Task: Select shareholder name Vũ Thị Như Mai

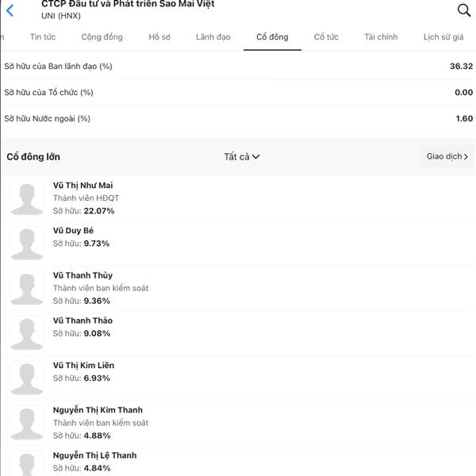Action: 83,185
